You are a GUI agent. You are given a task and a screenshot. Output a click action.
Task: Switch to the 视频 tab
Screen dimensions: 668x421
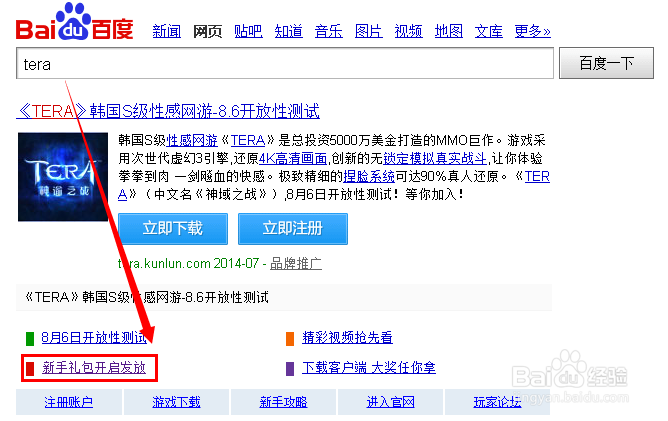[x=409, y=31]
